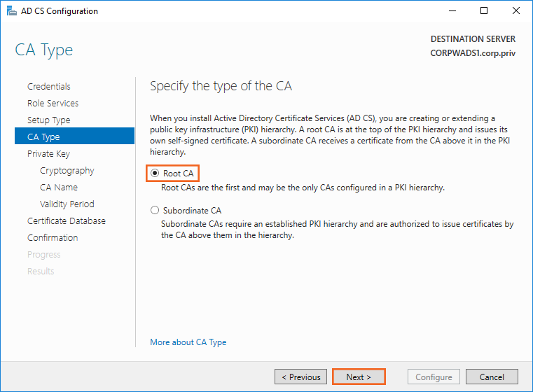Close the AD CS Configuration window

click(x=516, y=11)
